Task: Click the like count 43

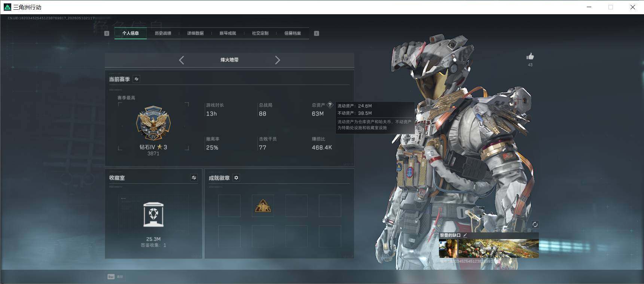Action: 530,65
